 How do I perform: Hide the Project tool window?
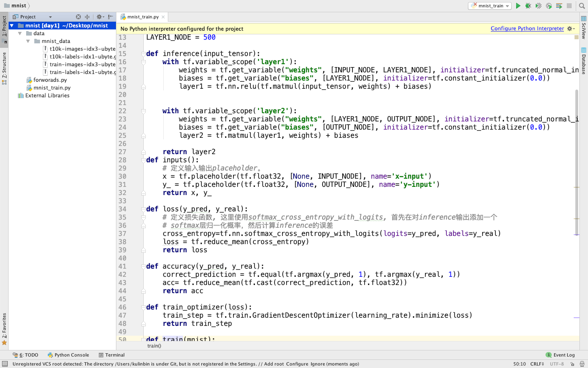coord(111,17)
